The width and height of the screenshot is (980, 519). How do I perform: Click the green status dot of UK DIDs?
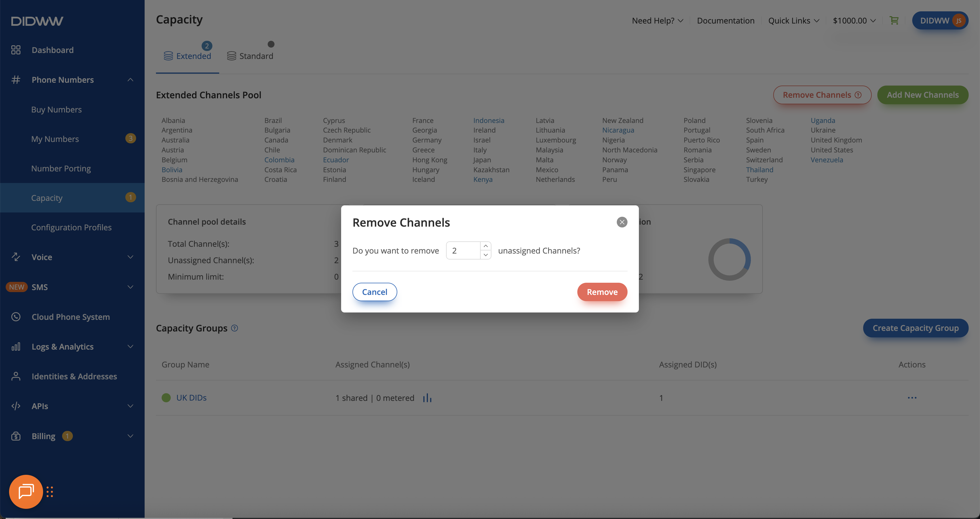[166, 397]
